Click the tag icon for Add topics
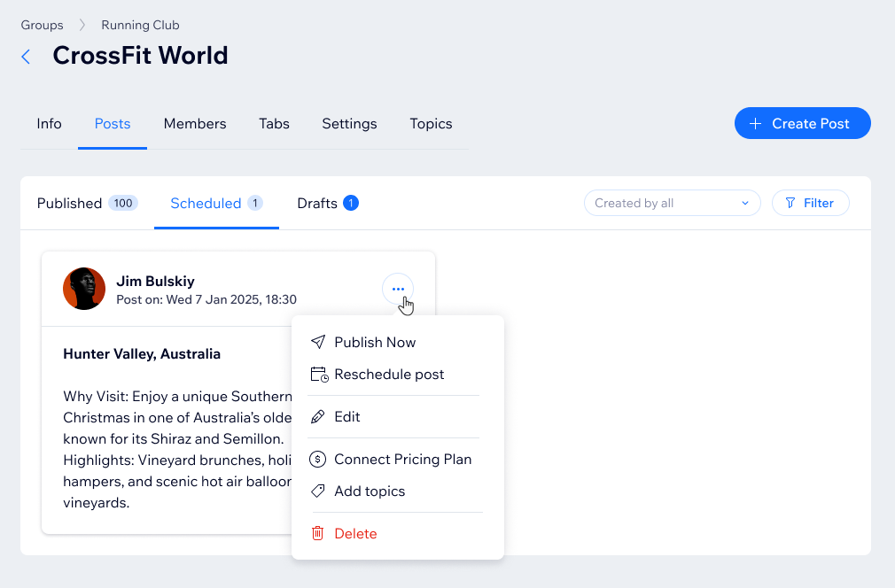 click(318, 491)
